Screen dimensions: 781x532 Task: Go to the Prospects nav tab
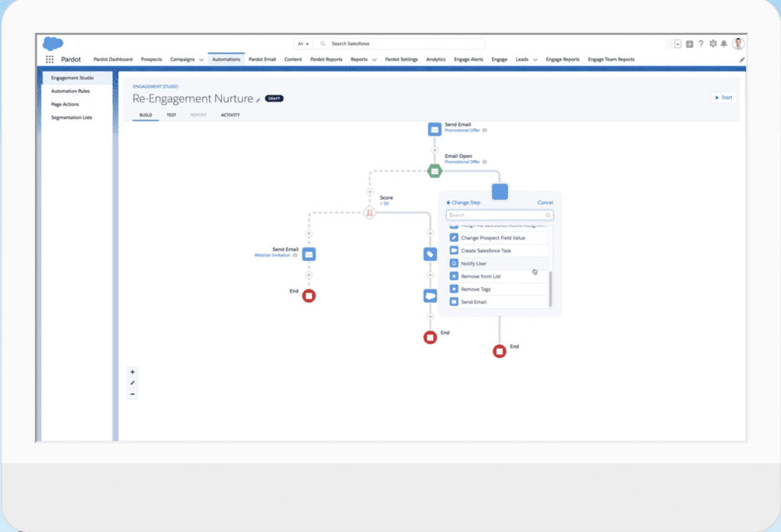click(152, 59)
